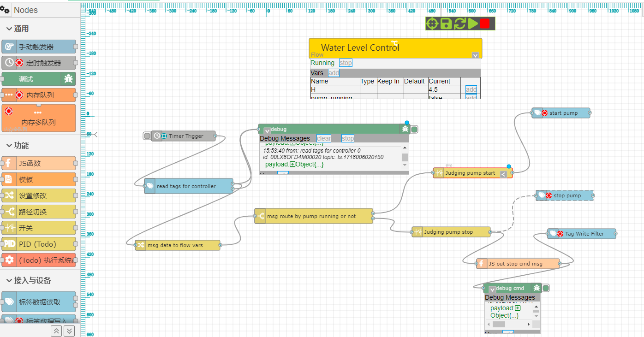Collapse the 通用 category section

[9, 29]
